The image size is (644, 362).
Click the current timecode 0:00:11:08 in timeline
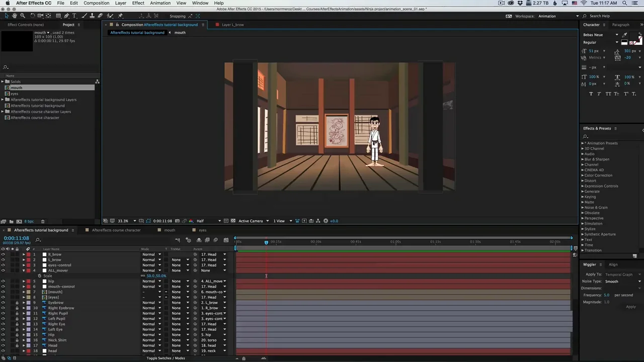(x=16, y=238)
